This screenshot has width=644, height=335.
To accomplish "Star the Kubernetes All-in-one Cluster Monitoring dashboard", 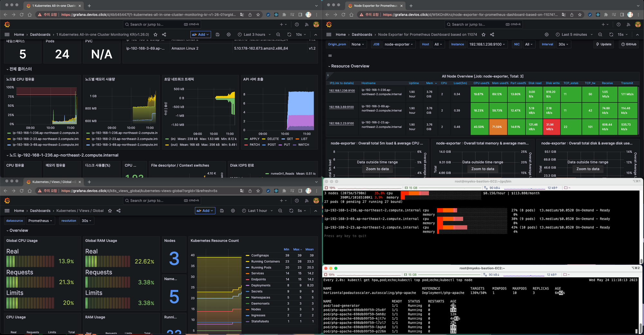I will coord(156,34).
